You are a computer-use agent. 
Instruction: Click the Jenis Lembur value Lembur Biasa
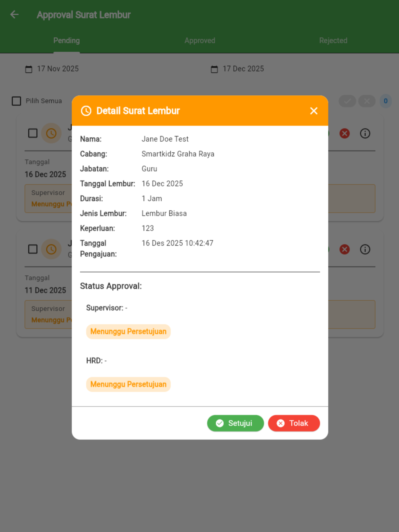pos(164,214)
